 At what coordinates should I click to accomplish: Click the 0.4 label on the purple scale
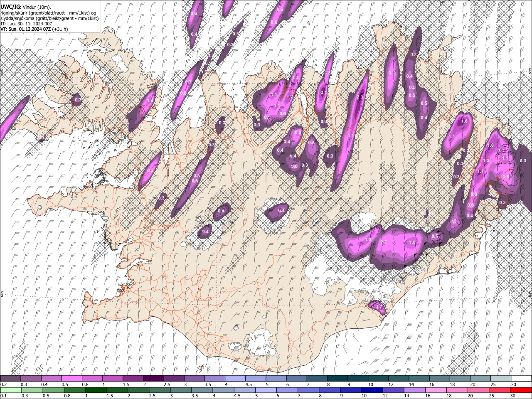pyautogui.click(x=44, y=384)
